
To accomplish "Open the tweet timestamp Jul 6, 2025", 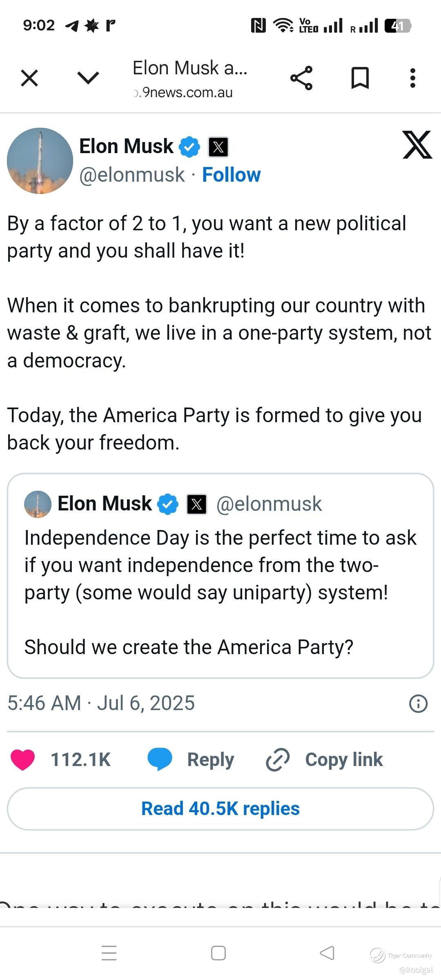I will tap(101, 703).
